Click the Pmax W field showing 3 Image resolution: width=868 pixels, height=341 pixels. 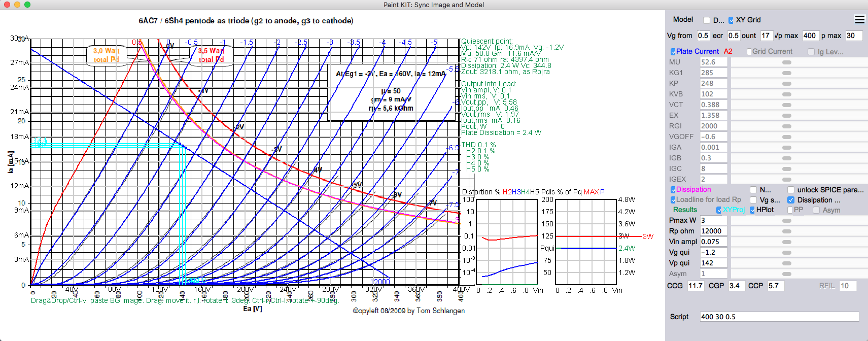tap(713, 220)
